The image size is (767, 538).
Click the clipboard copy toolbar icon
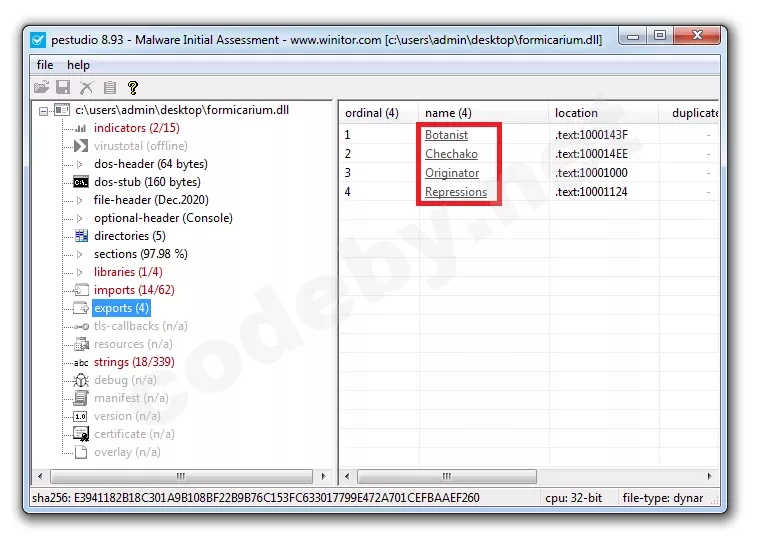[x=110, y=88]
